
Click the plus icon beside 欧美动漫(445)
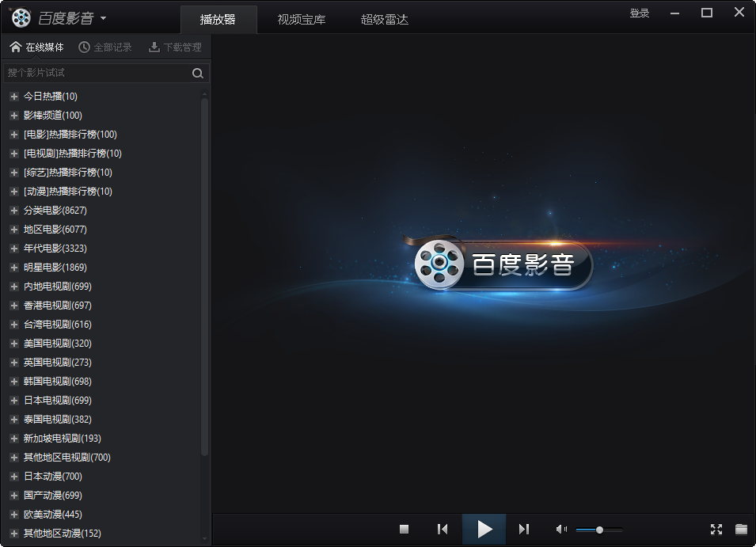pyautogui.click(x=14, y=515)
